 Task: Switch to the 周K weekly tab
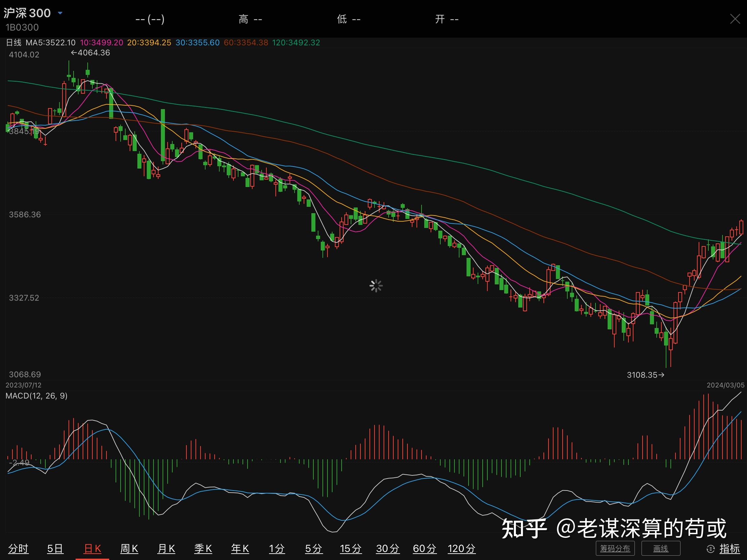(129, 549)
